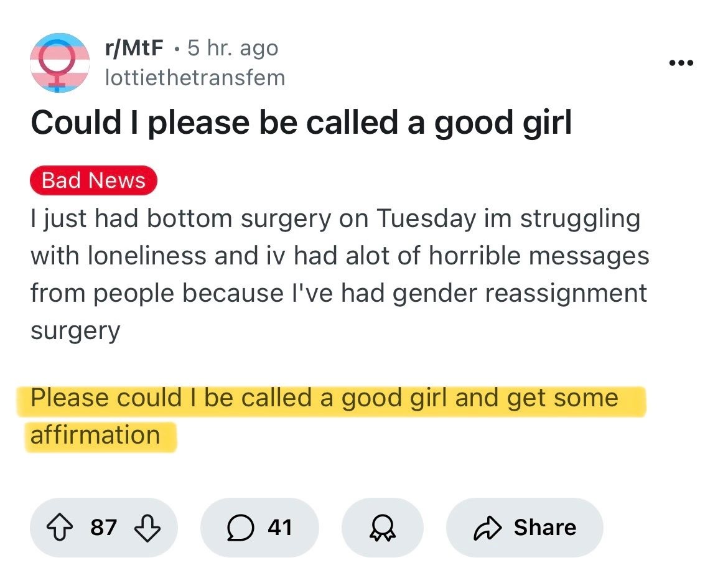Click the 41 comments count

pos(280,527)
